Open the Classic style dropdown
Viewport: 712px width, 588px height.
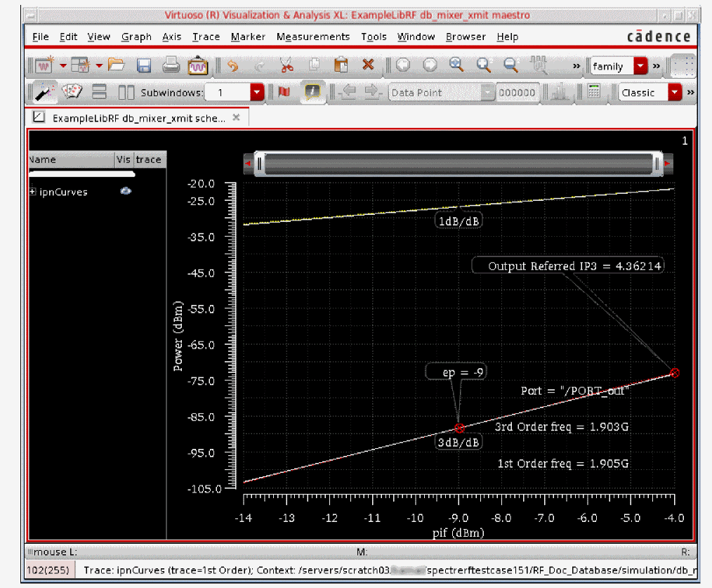coord(675,92)
